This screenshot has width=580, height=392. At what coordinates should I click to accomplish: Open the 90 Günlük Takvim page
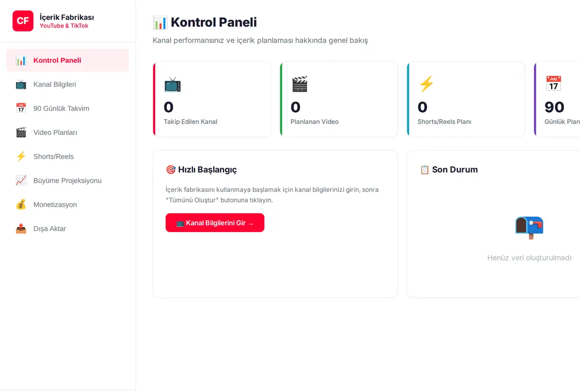pyautogui.click(x=68, y=108)
